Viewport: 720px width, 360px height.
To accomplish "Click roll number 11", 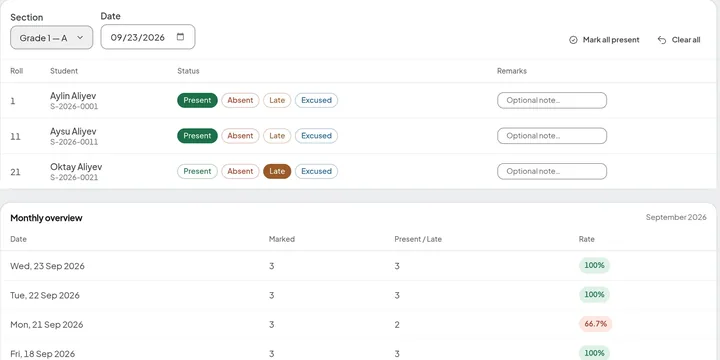I will [15, 137].
